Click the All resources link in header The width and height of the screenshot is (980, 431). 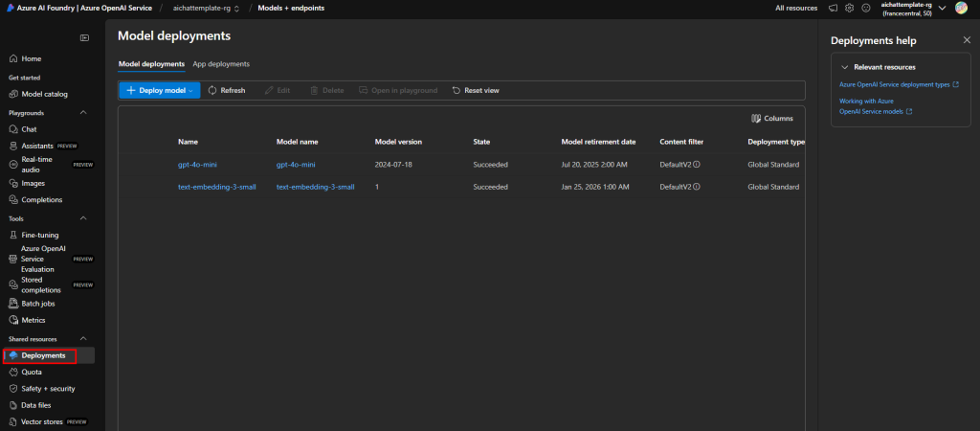(x=796, y=8)
